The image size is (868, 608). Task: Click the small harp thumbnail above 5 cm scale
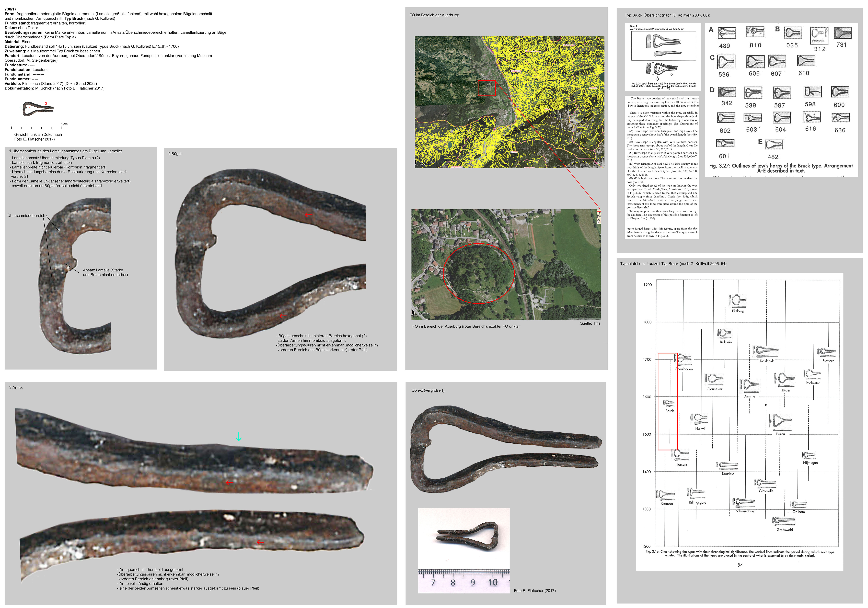pyautogui.click(x=38, y=108)
